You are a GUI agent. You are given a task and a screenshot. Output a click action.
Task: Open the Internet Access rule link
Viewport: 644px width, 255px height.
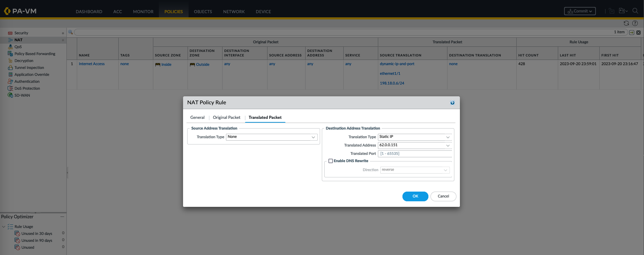92,64
